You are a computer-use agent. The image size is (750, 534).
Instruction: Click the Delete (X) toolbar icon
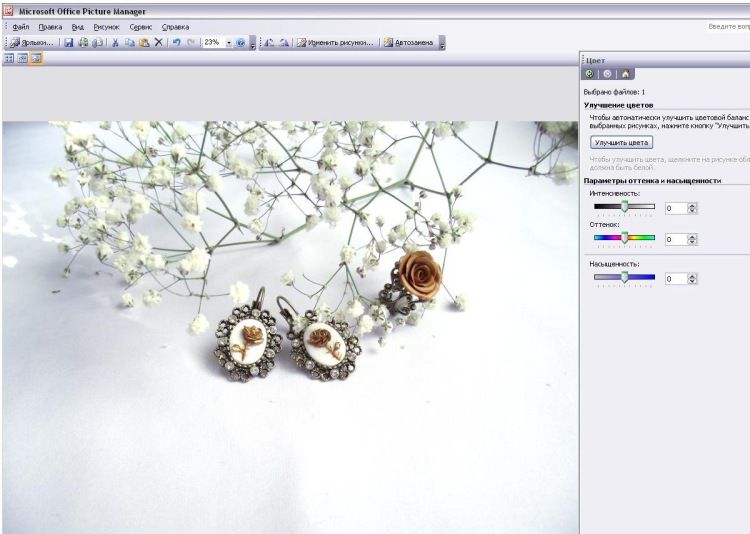click(158, 43)
